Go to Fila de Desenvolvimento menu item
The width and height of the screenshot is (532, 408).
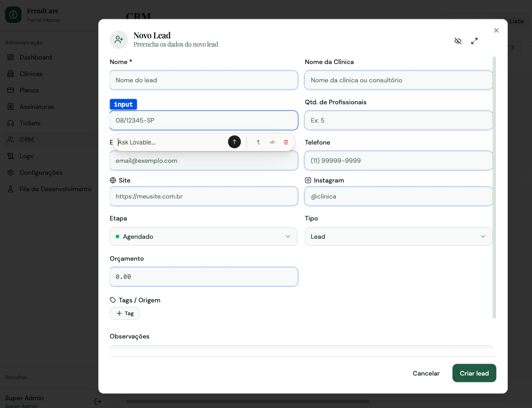point(55,189)
